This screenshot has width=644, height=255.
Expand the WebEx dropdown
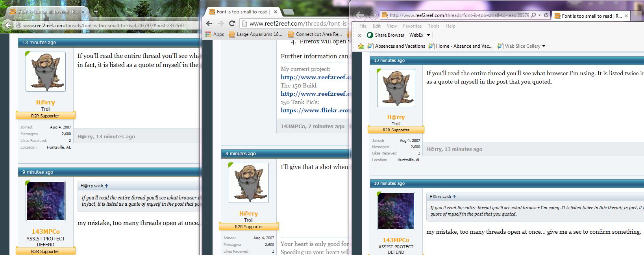428,35
